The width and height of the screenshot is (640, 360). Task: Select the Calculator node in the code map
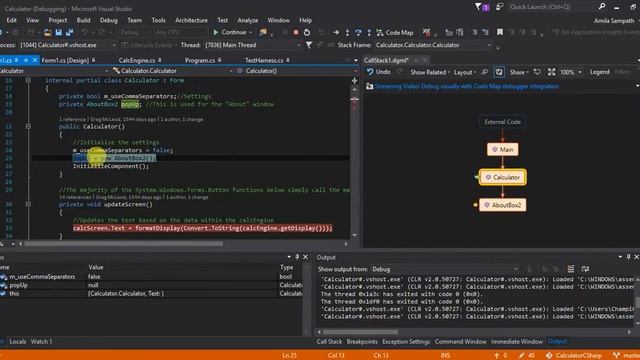502,177
